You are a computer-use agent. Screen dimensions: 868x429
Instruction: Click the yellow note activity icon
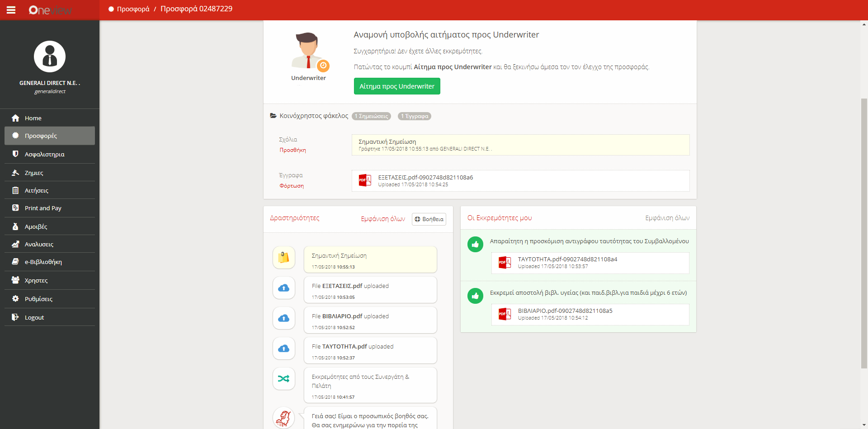(284, 258)
